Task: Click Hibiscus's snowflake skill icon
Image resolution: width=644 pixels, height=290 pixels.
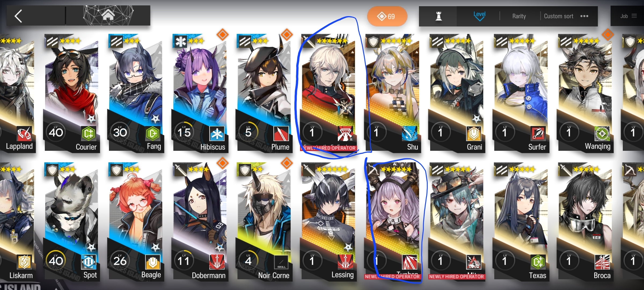Action: [x=217, y=133]
